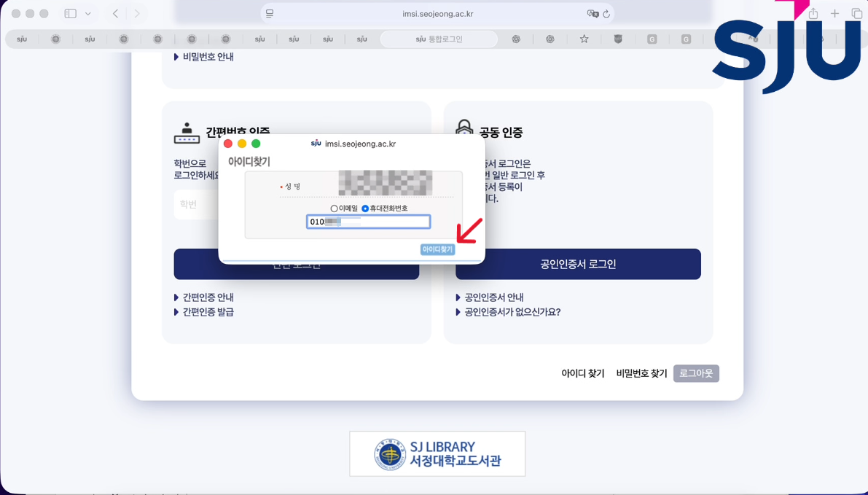The image size is (868, 495).
Task: Switch to the 통합로그인 tab
Action: (x=439, y=39)
